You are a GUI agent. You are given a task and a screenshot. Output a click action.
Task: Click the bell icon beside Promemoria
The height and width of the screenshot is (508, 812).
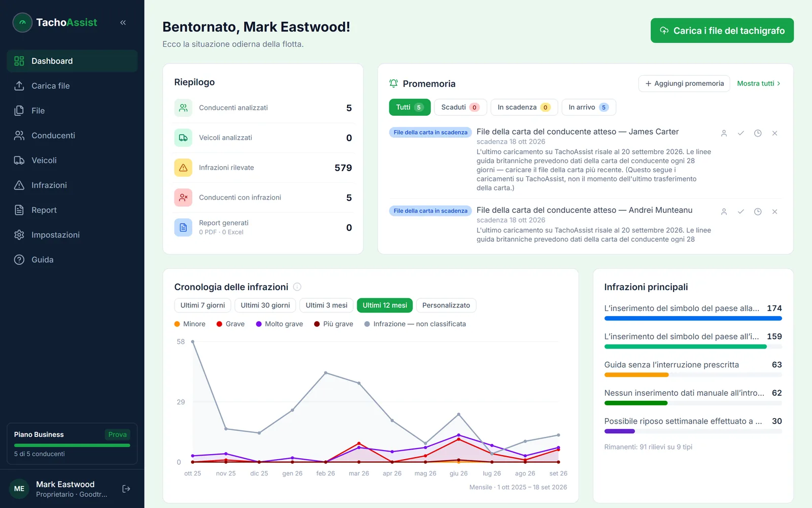click(393, 83)
